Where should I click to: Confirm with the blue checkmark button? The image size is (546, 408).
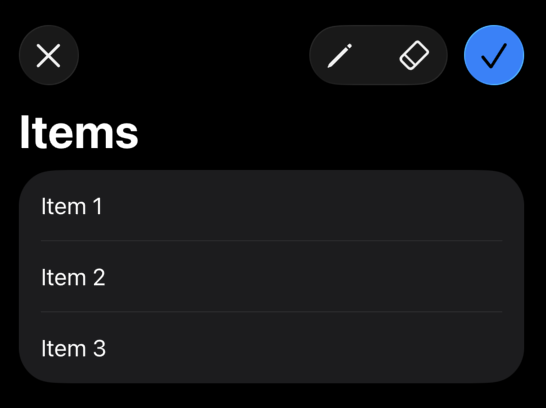(x=494, y=55)
